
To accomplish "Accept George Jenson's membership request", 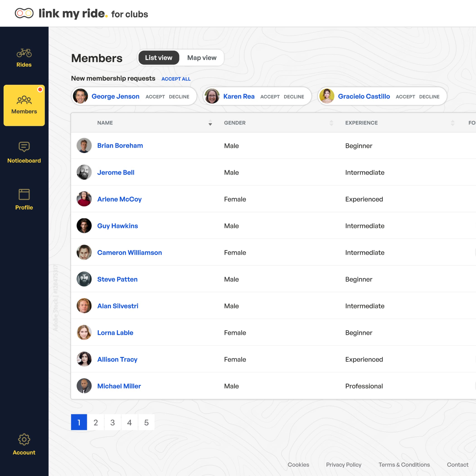I will click(155, 97).
